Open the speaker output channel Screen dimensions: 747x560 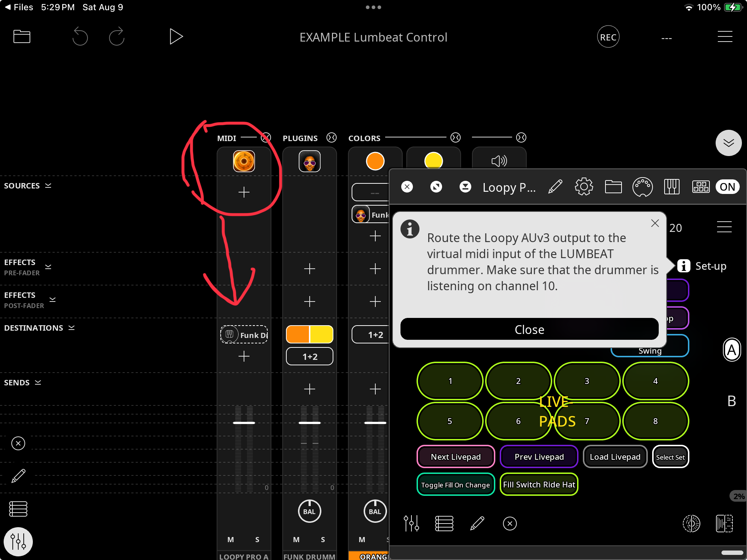499,161
